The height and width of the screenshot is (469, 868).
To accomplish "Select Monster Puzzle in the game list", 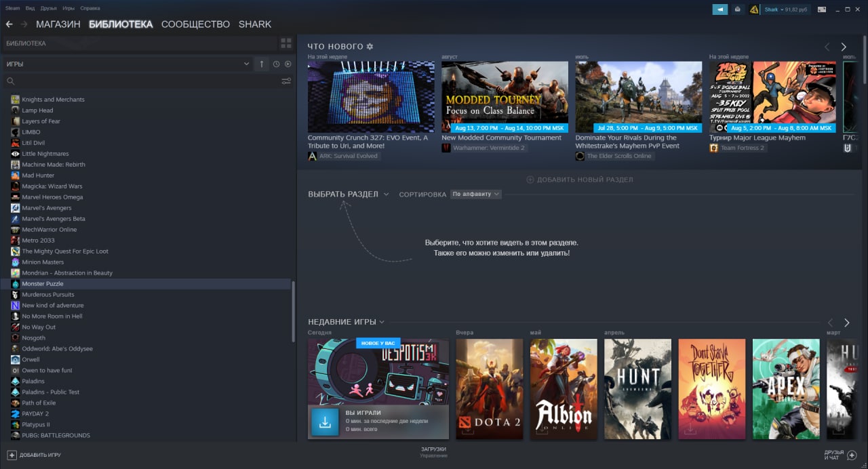I will [x=146, y=284].
